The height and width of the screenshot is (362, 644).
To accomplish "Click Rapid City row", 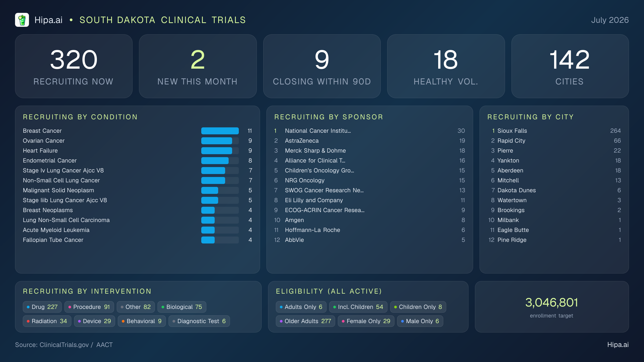I will pos(554,141).
